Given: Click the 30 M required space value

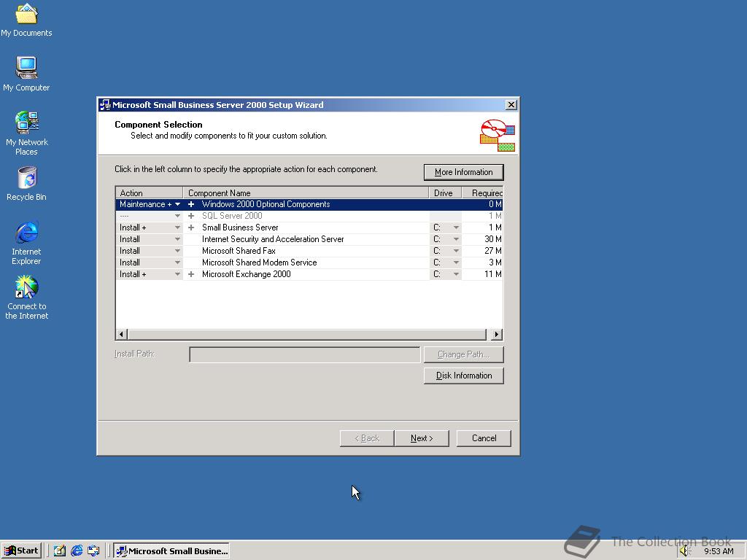Looking at the screenshot, I should pyautogui.click(x=492, y=239).
